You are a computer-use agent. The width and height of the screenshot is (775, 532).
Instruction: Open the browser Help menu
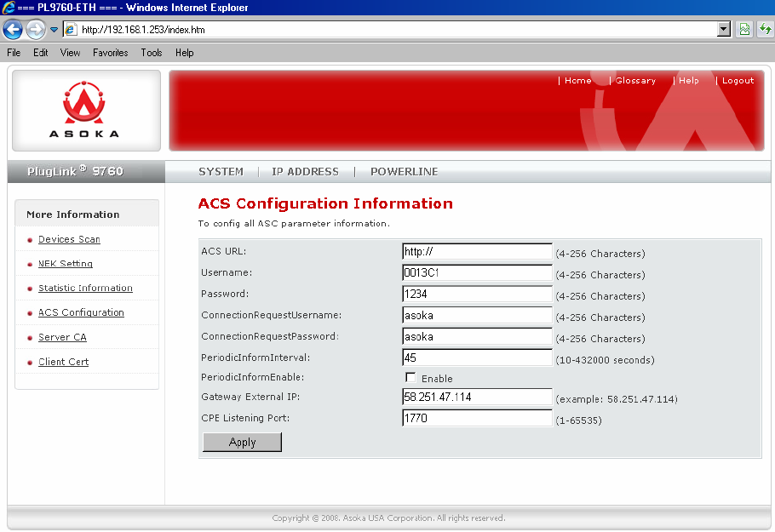(184, 53)
